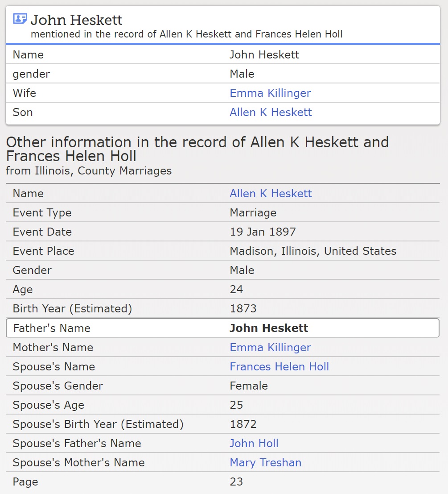The width and height of the screenshot is (448, 494).
Task: Click Madison, Illinois, United States event place
Action: pos(312,251)
